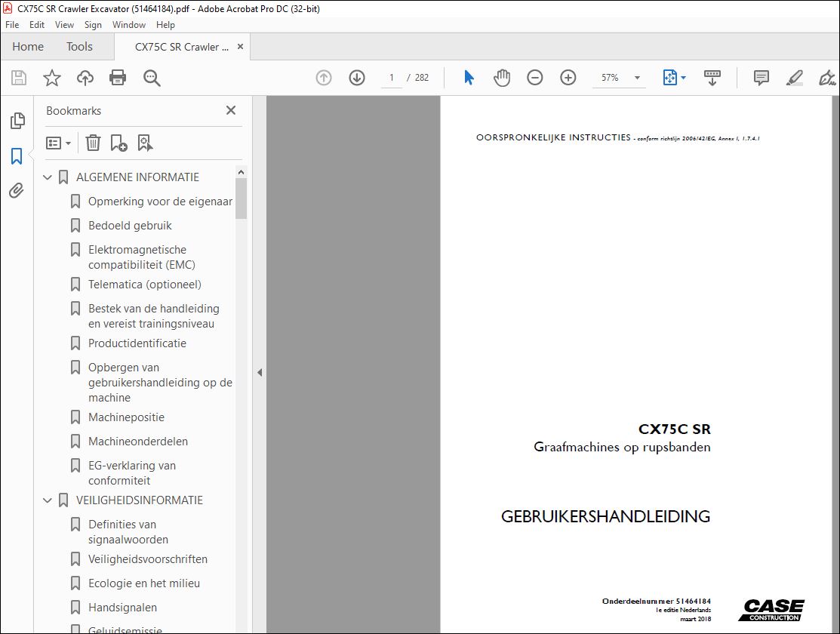This screenshot has width=840, height=634.
Task: Open 'Opmerking voor de eigenaar' bookmark
Action: (x=160, y=202)
